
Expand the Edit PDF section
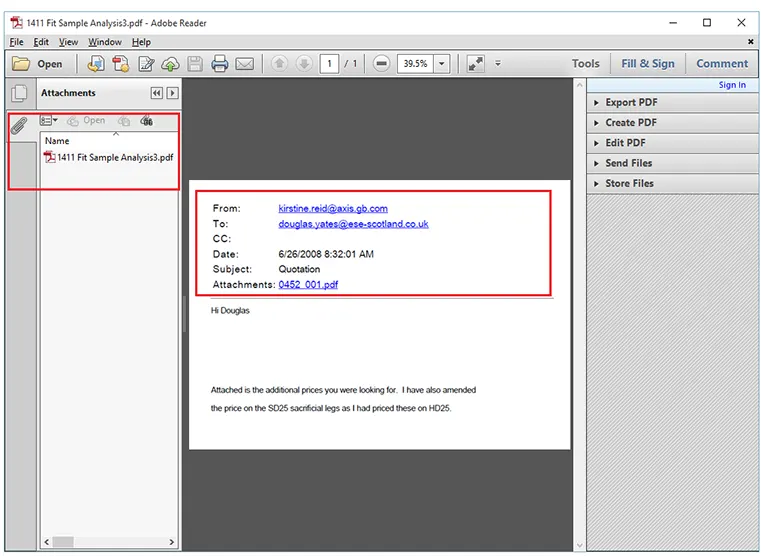pos(672,143)
